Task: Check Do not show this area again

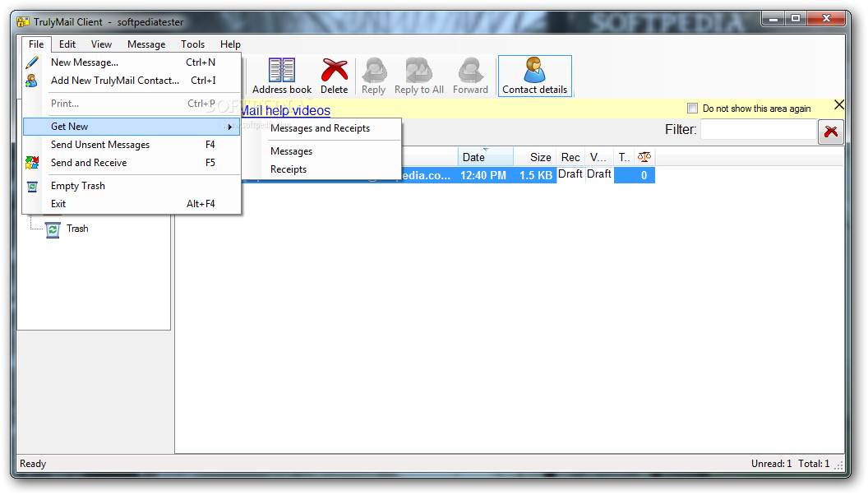Action: point(692,109)
